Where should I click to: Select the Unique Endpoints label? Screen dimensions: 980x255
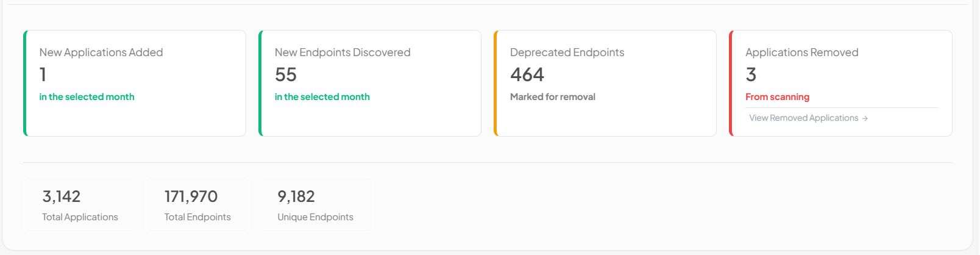(x=315, y=217)
